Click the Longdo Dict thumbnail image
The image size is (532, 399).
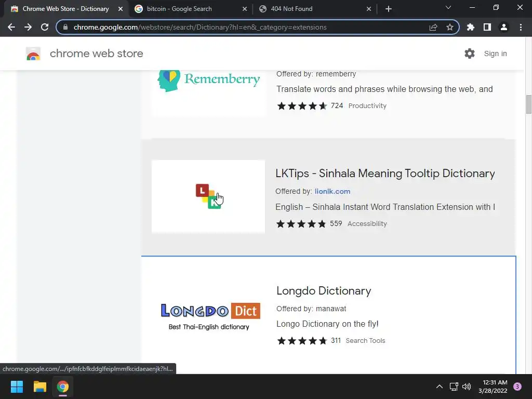pyautogui.click(x=210, y=316)
